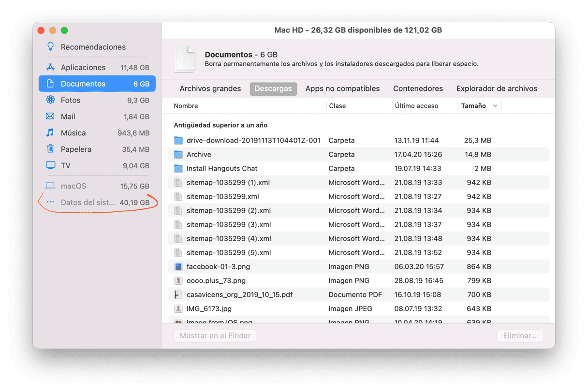Screen dimensions: 588x392
Task: Click the Recomendaciones lightbulb icon
Action: [x=50, y=47]
